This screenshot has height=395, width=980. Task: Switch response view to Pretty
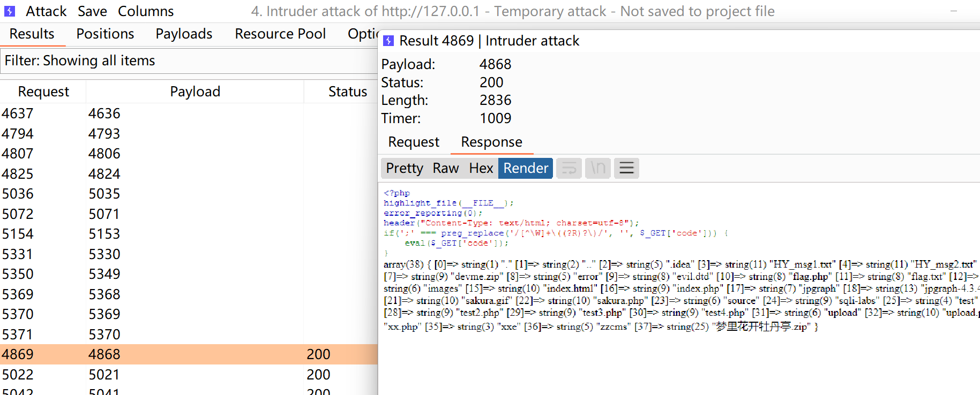coord(405,168)
